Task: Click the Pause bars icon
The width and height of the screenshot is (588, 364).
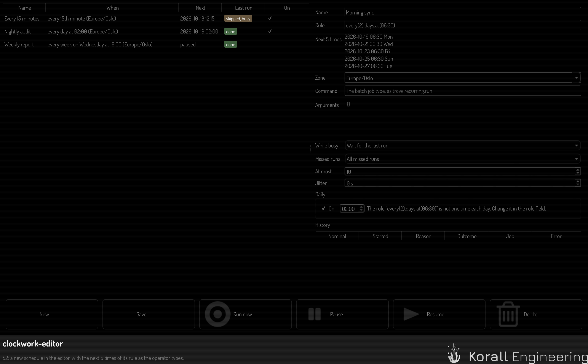Action: [x=315, y=314]
